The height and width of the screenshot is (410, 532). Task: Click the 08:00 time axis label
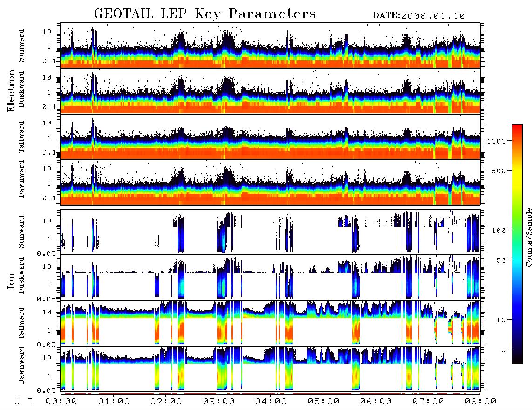[x=481, y=402]
